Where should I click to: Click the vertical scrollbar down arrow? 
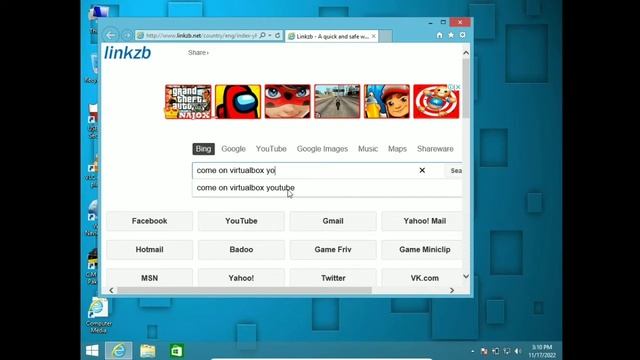click(x=466, y=277)
